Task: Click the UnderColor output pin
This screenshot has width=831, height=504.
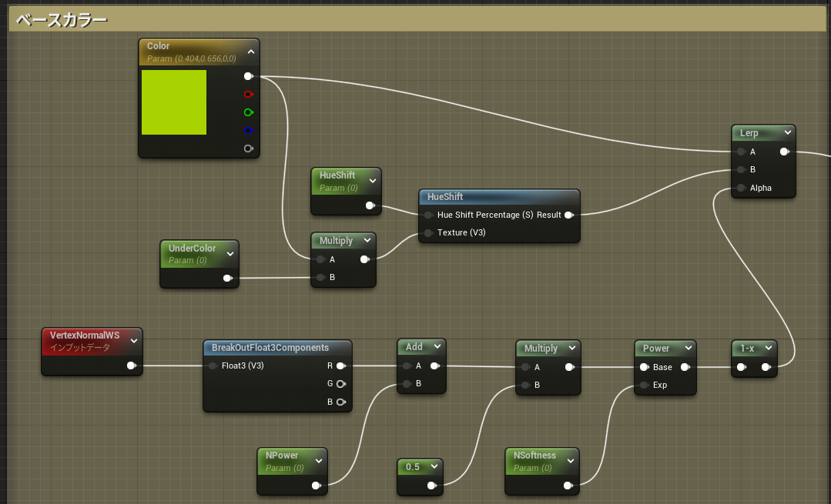Action: click(x=228, y=278)
